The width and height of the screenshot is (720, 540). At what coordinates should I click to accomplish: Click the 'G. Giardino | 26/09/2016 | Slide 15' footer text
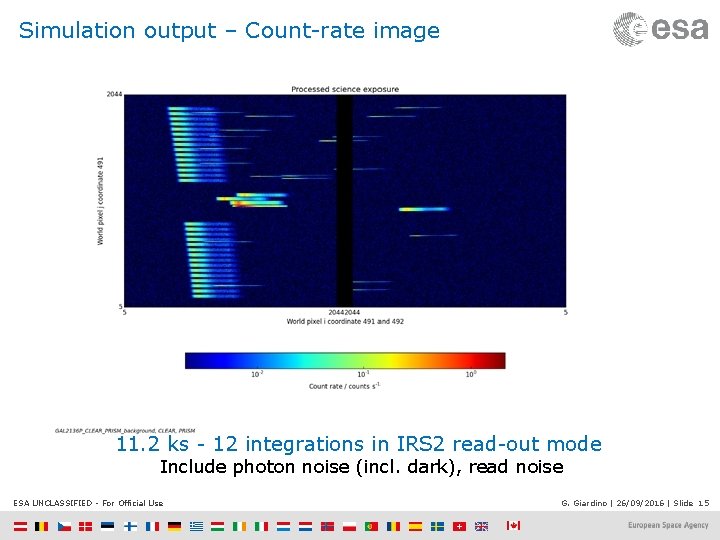click(635, 503)
